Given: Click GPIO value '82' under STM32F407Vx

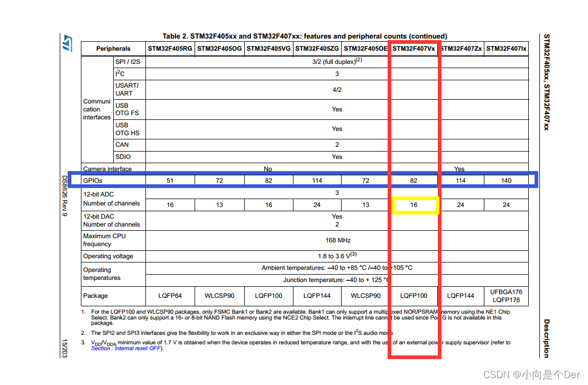Looking at the screenshot, I should pyautogui.click(x=414, y=181).
